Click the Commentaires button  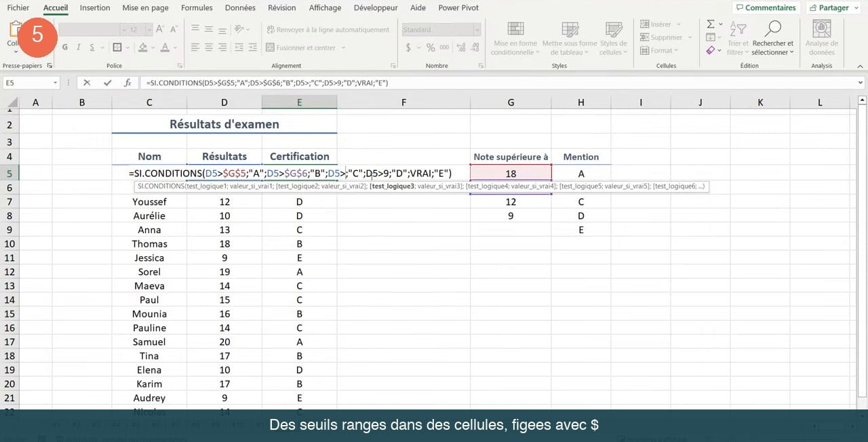tap(766, 8)
